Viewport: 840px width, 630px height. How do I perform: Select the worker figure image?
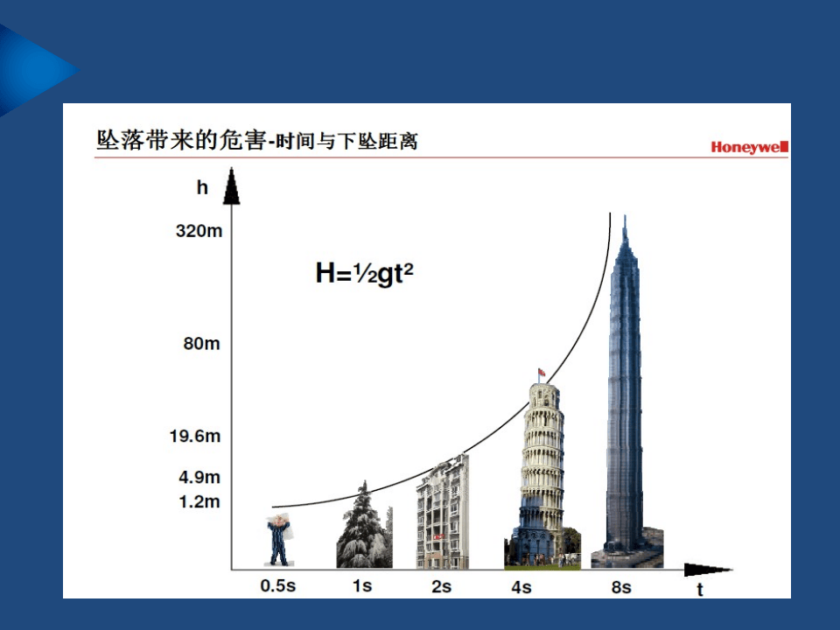tap(279, 540)
